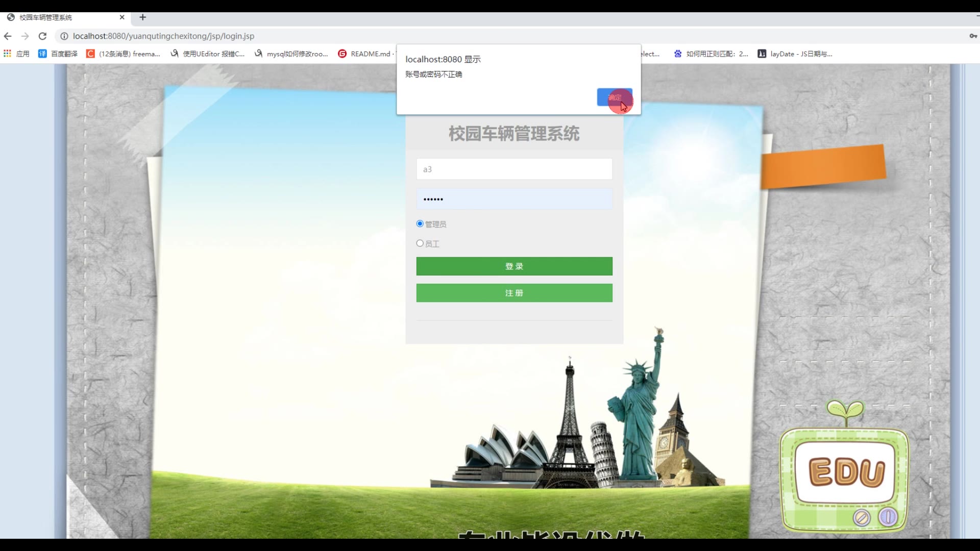This screenshot has width=980, height=551.
Task: Close the 校园车辆管理系统 tab
Action: (122, 17)
